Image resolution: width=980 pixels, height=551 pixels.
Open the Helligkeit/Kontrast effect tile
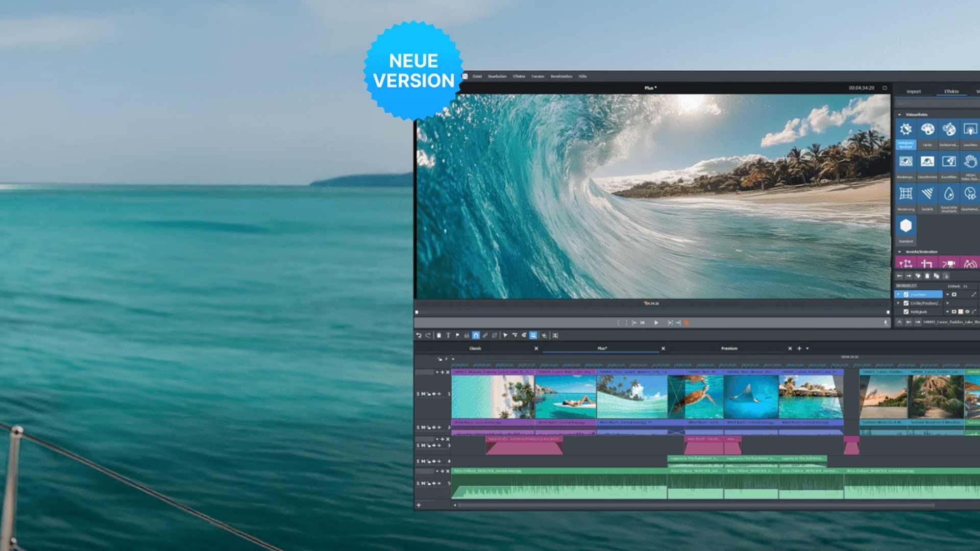coord(906,130)
